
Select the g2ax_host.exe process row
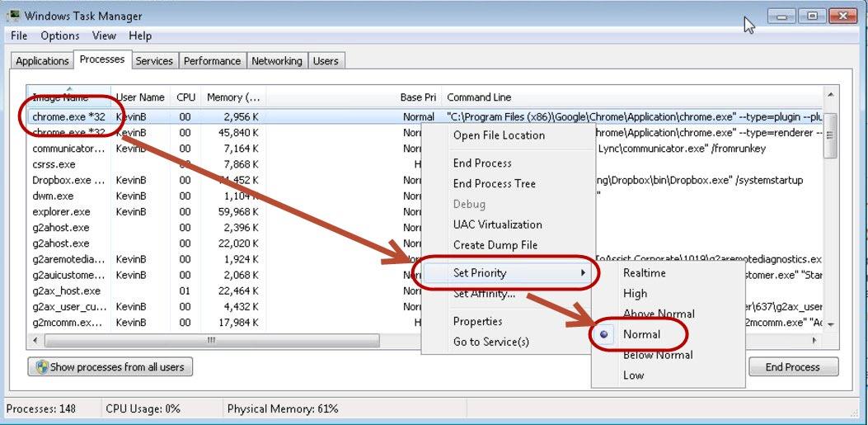pyautogui.click(x=425, y=291)
